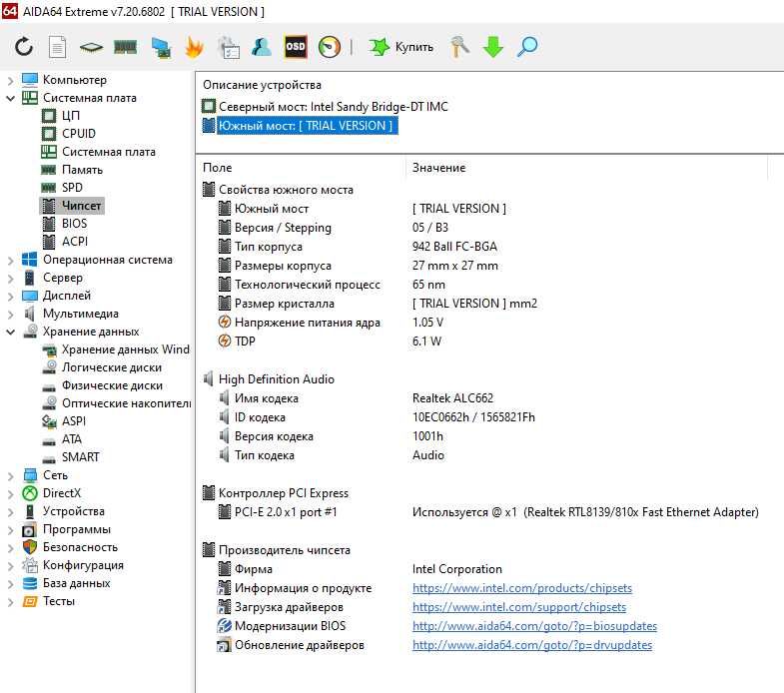Screen dimensions: 784x693
Task: Select the Чипсет tree item
Action: tap(81, 206)
